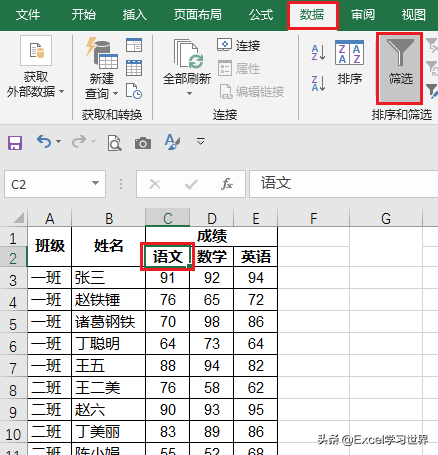Screen dimensions: 438x455
Task: Expand the New Query dropdown arrow
Action: (x=115, y=93)
